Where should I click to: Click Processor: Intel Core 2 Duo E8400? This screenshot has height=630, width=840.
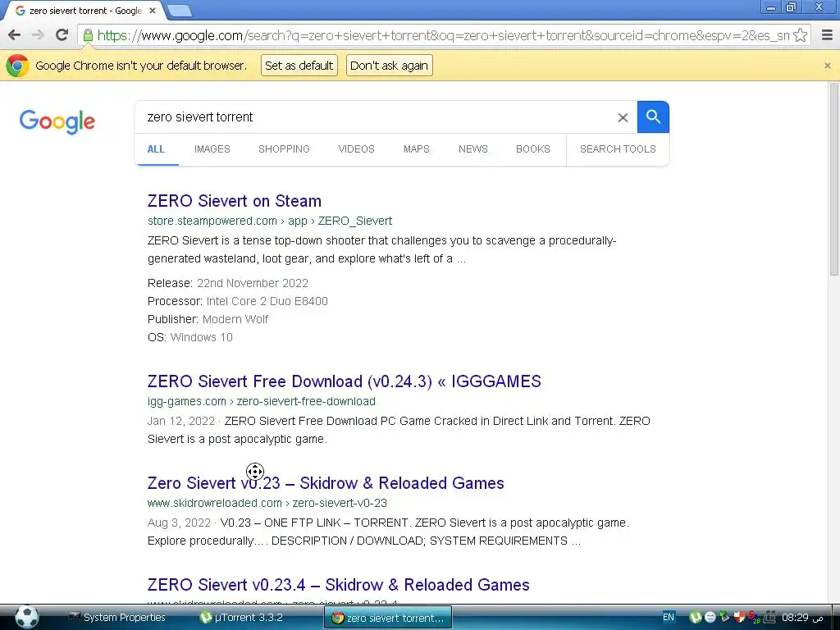point(237,301)
